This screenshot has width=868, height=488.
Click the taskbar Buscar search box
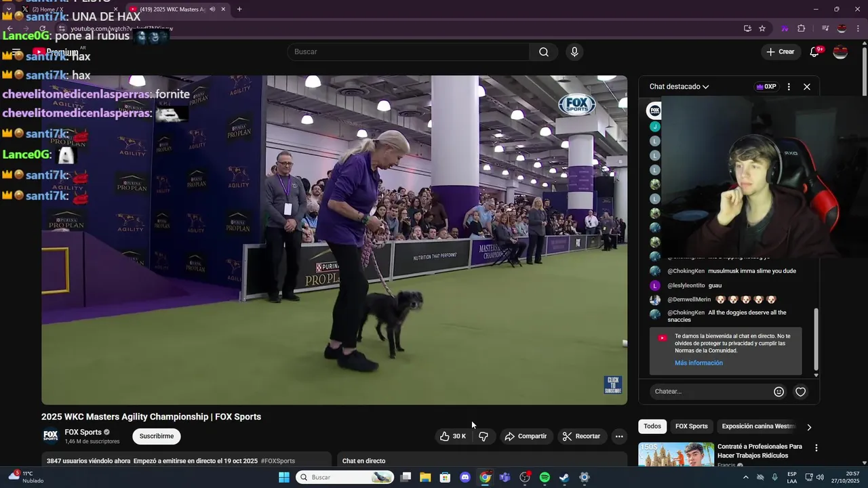[x=345, y=477]
